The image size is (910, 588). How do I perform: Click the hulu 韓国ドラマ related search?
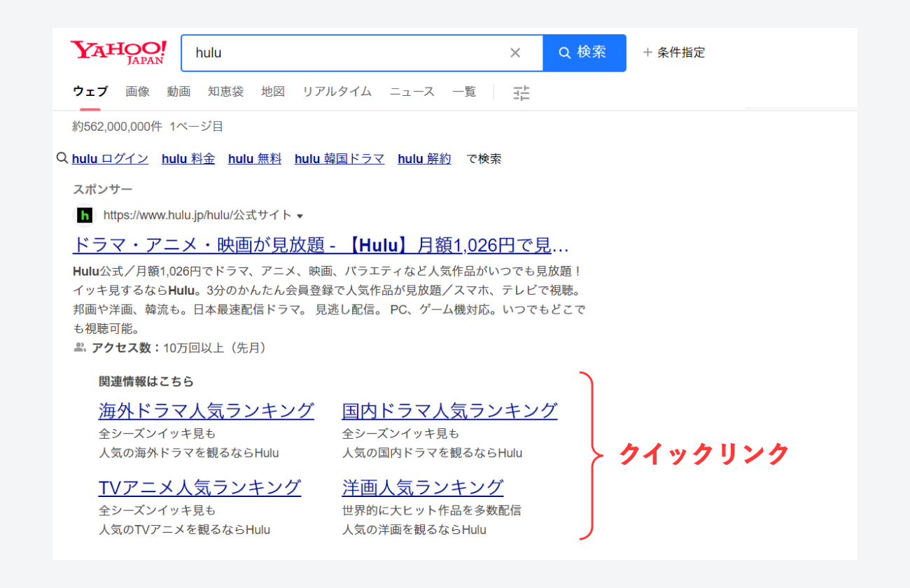pyautogui.click(x=339, y=159)
